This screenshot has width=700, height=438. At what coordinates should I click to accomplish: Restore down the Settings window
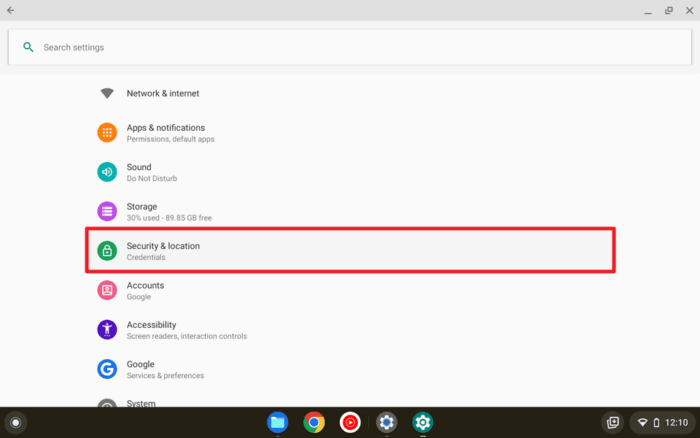click(x=669, y=10)
